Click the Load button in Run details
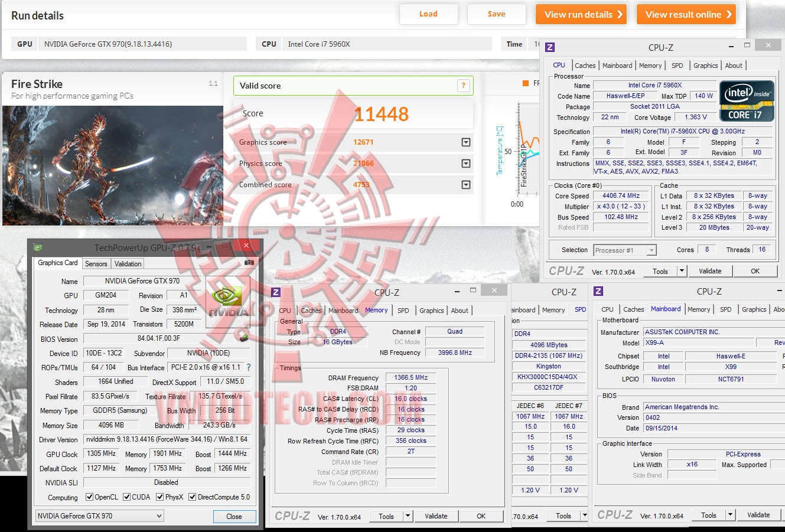 pyautogui.click(x=428, y=14)
